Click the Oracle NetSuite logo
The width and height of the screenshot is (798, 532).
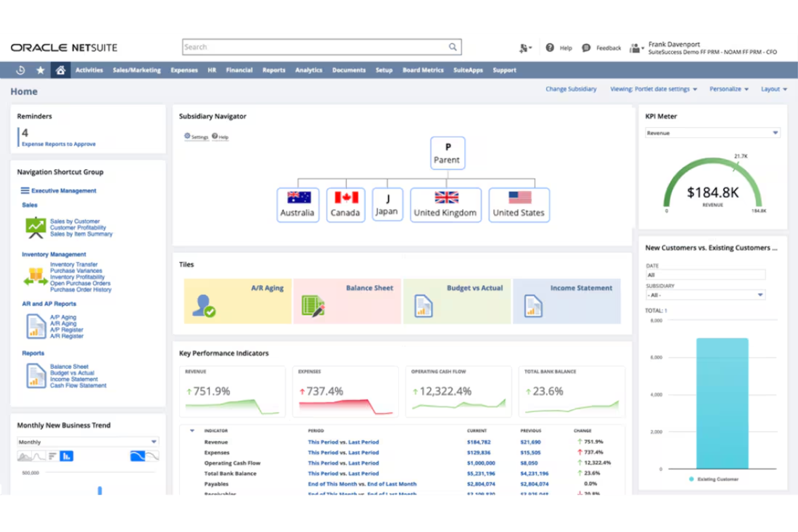[x=64, y=47]
